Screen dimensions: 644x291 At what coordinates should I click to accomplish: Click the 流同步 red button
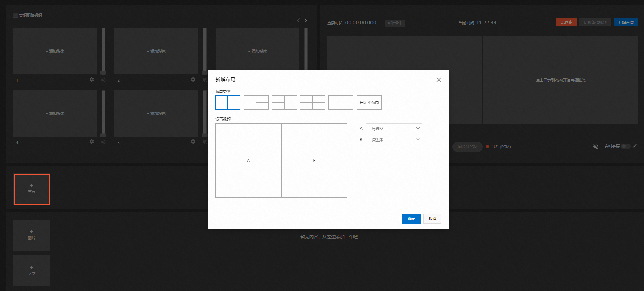point(567,22)
